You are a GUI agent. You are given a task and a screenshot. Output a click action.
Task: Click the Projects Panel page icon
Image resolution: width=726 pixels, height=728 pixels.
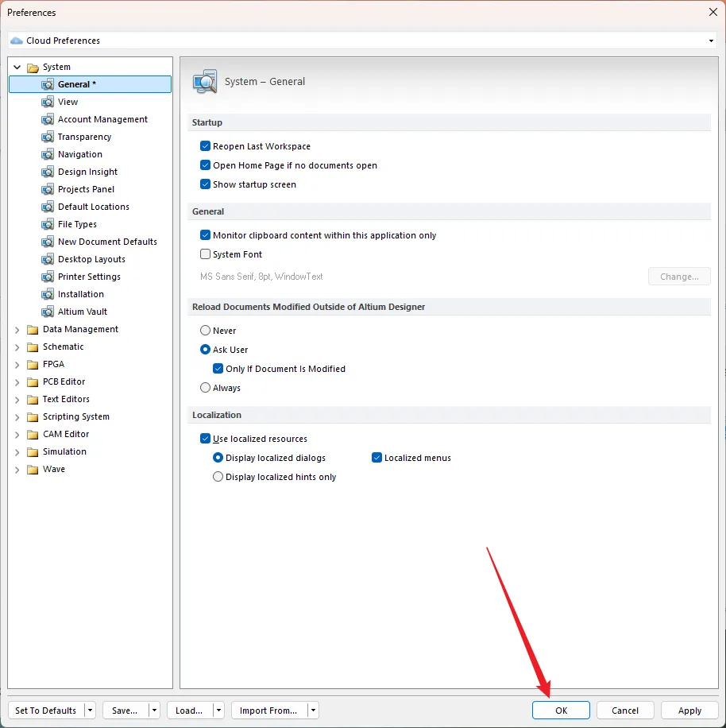48,189
